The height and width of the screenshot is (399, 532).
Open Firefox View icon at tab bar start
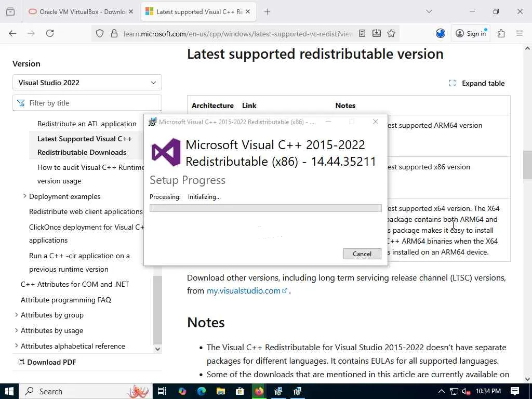pyautogui.click(x=10, y=12)
